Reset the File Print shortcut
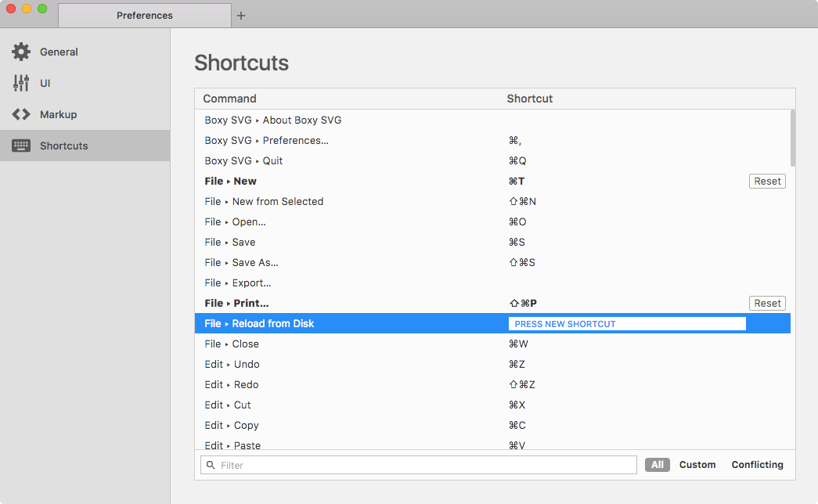Viewport: 818px width, 504px height. (x=767, y=303)
